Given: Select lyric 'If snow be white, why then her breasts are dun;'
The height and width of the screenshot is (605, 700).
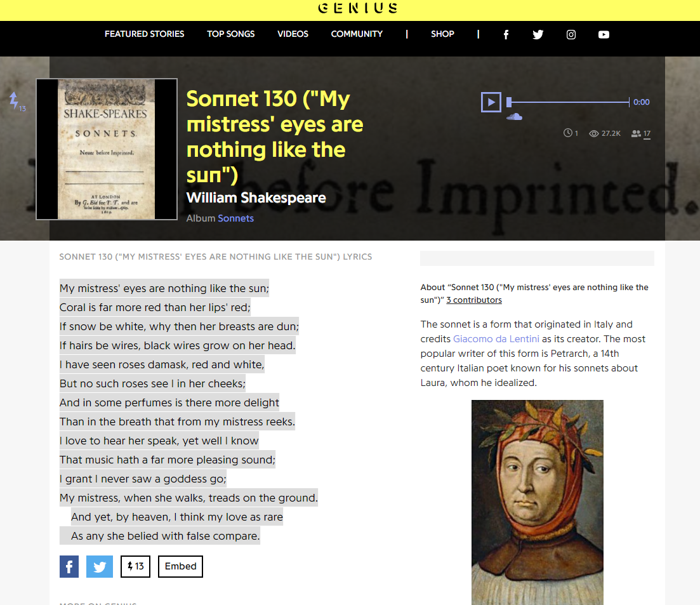Looking at the screenshot, I should pyautogui.click(x=179, y=326).
